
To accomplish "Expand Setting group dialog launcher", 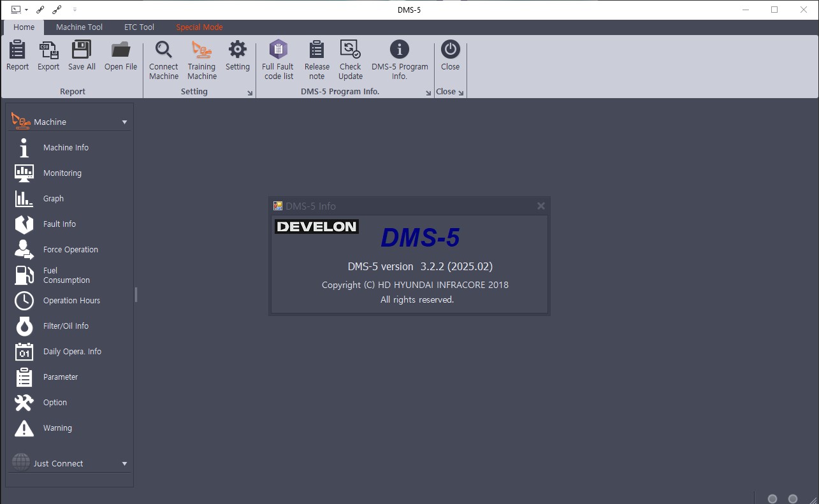I will click(x=250, y=93).
